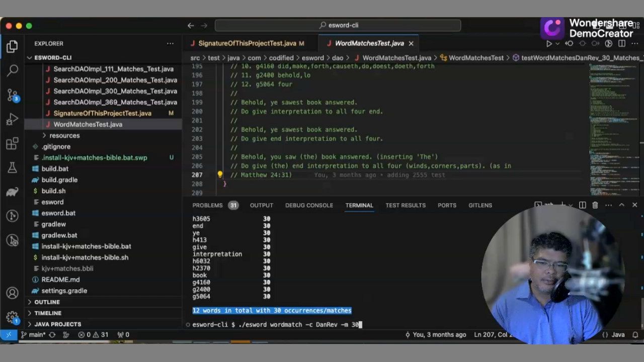Open build.gradle in the explorer
Viewport: 644px width, 362px height.
[59, 180]
